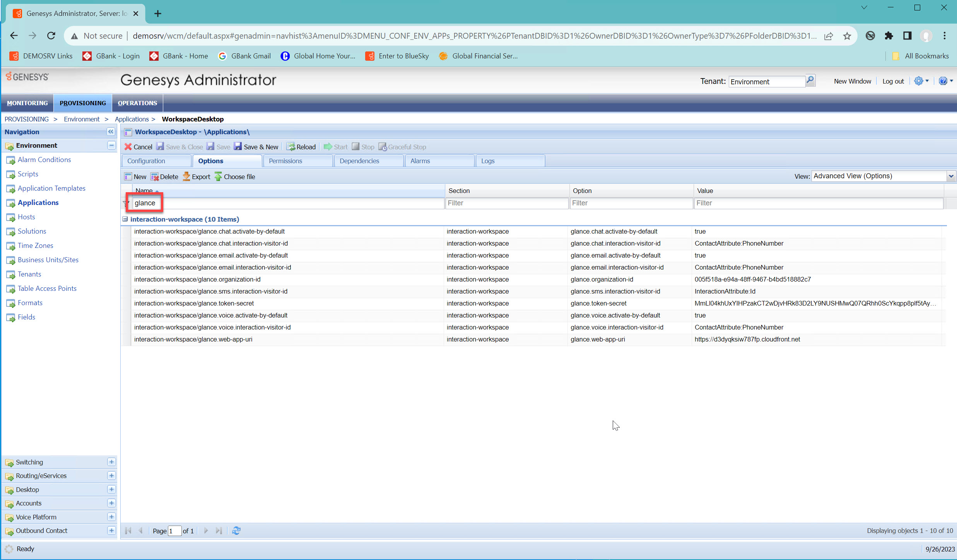This screenshot has height=560, width=957.
Task: Open the settings gear menu
Action: coord(921,81)
